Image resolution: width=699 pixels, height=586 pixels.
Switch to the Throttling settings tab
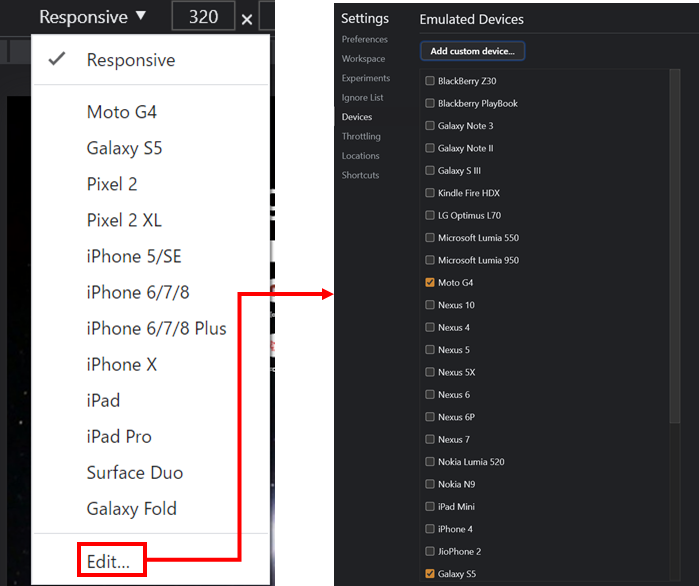pyautogui.click(x=361, y=137)
